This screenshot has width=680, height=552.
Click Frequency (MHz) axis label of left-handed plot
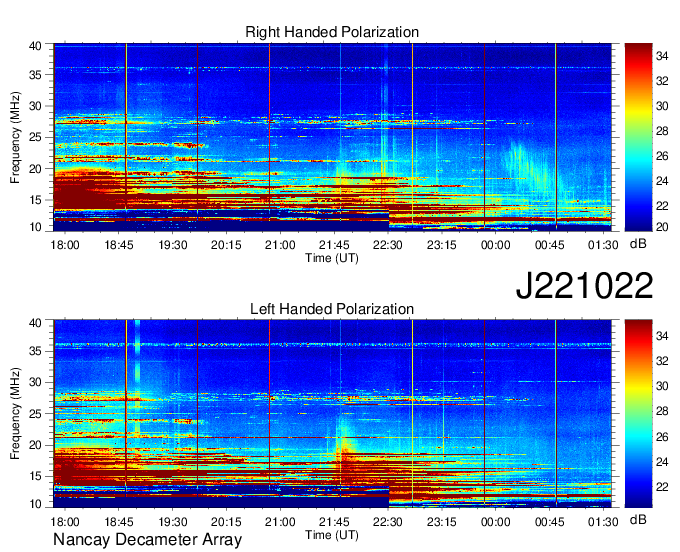tap(15, 414)
